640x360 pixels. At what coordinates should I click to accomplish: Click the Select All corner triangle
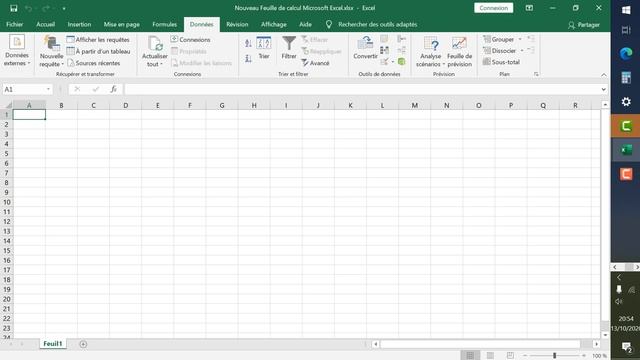point(8,105)
